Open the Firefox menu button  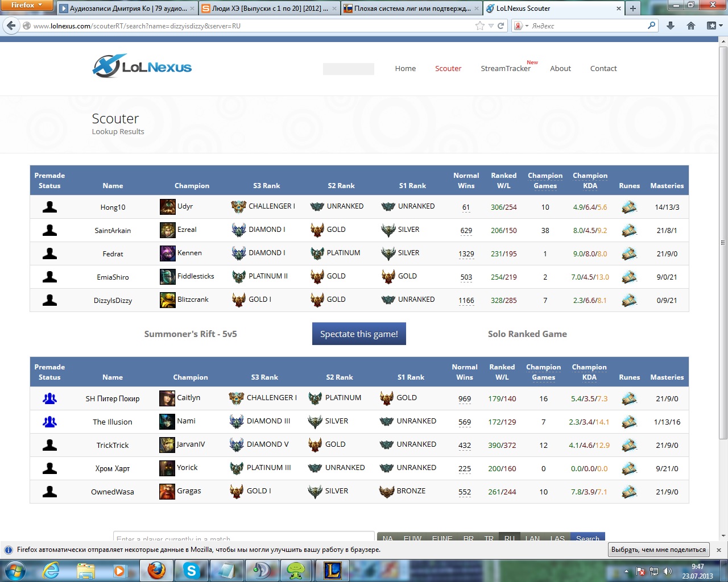[27, 5]
